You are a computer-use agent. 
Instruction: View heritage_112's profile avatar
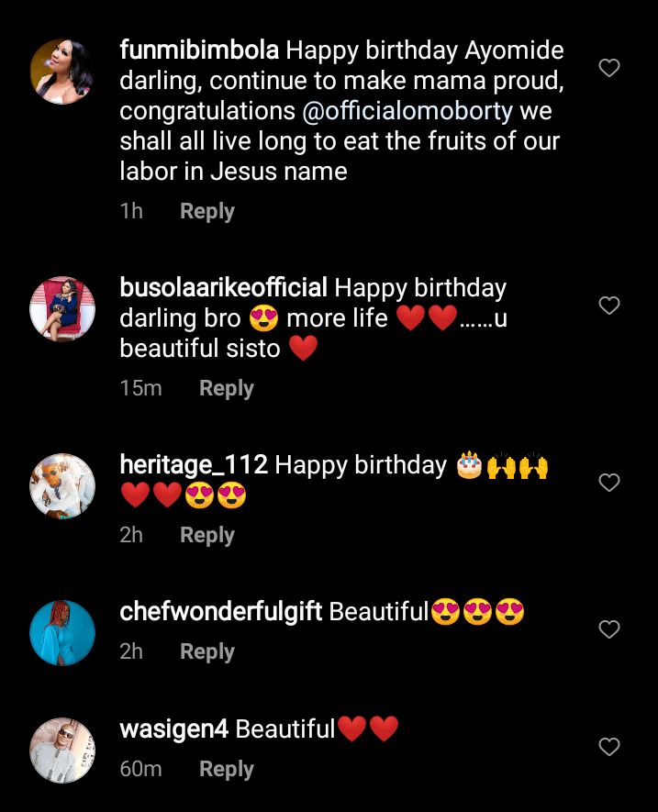(x=62, y=486)
